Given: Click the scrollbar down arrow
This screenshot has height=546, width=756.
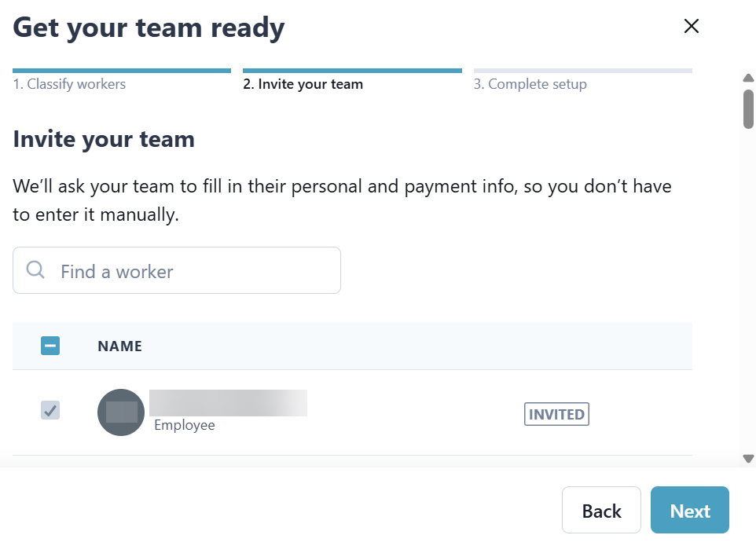Looking at the screenshot, I should click(748, 458).
